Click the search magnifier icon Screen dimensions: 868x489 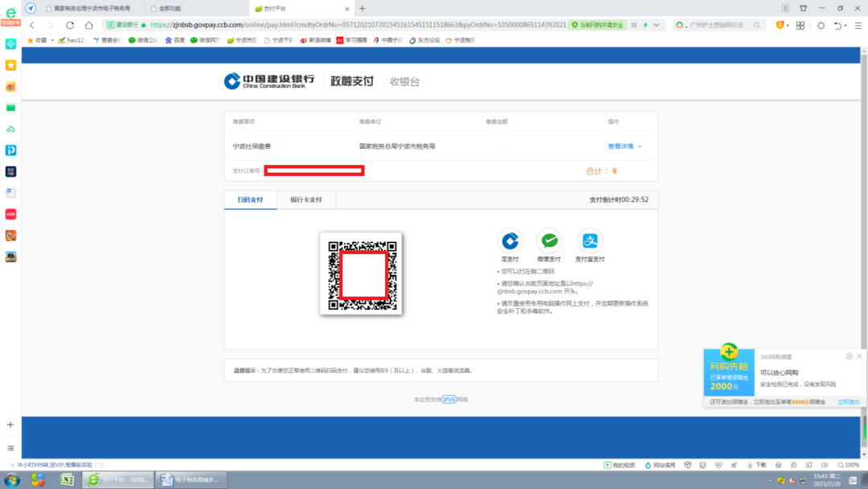(757, 25)
